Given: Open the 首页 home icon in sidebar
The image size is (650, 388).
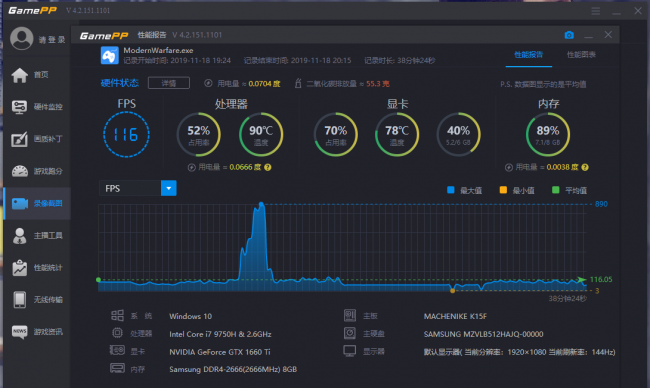Looking at the screenshot, I should (19, 75).
